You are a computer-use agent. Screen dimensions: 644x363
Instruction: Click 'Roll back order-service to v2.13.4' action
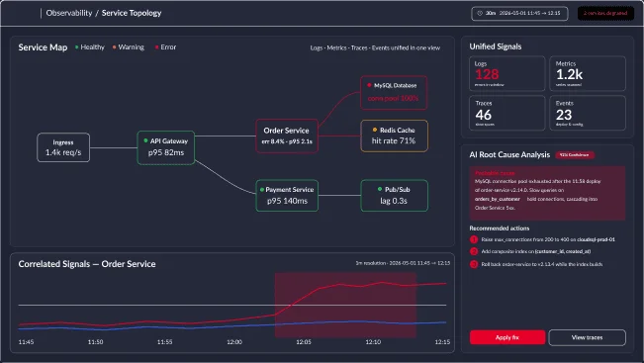tap(542, 264)
